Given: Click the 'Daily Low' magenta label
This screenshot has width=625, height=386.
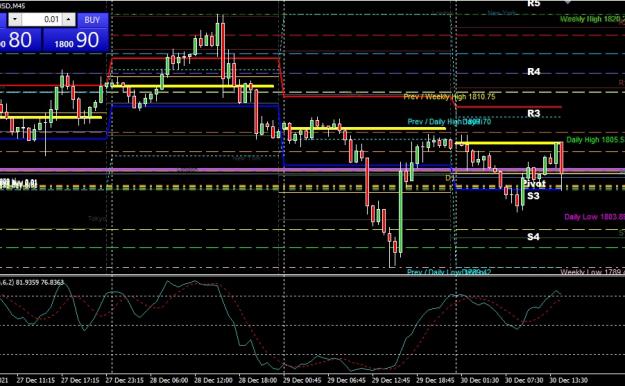Looking at the screenshot, I should (594, 217).
